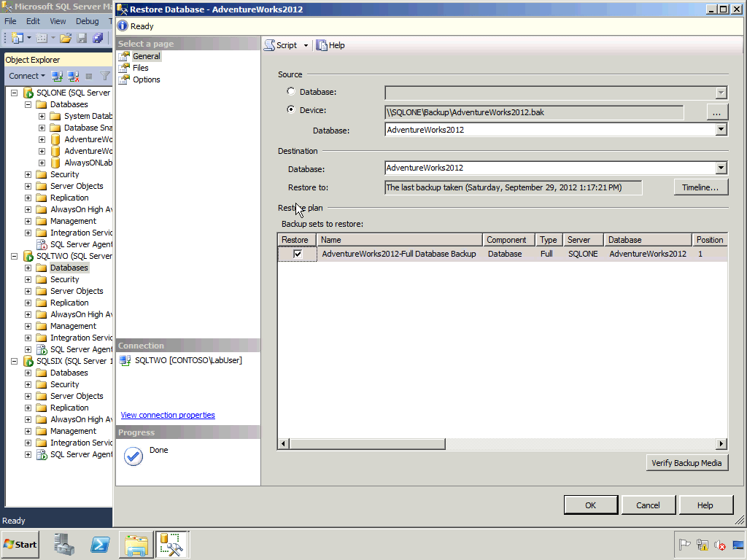
Task: Open the Debug menu
Action: (87, 21)
